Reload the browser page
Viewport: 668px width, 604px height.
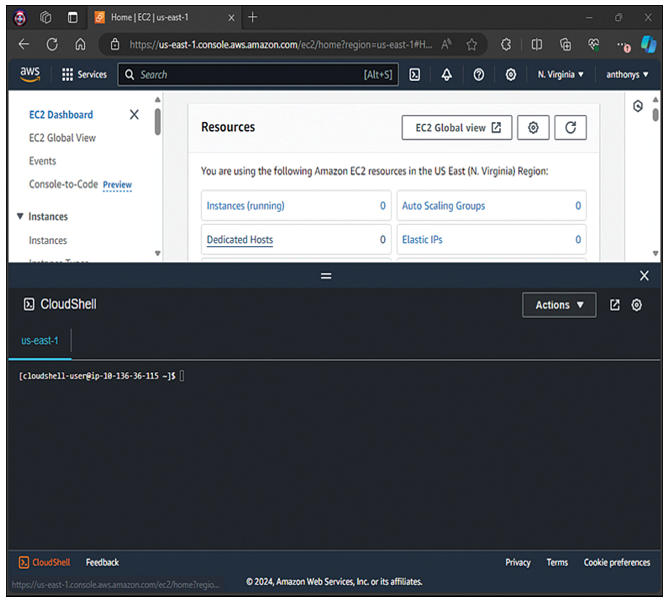[52, 44]
